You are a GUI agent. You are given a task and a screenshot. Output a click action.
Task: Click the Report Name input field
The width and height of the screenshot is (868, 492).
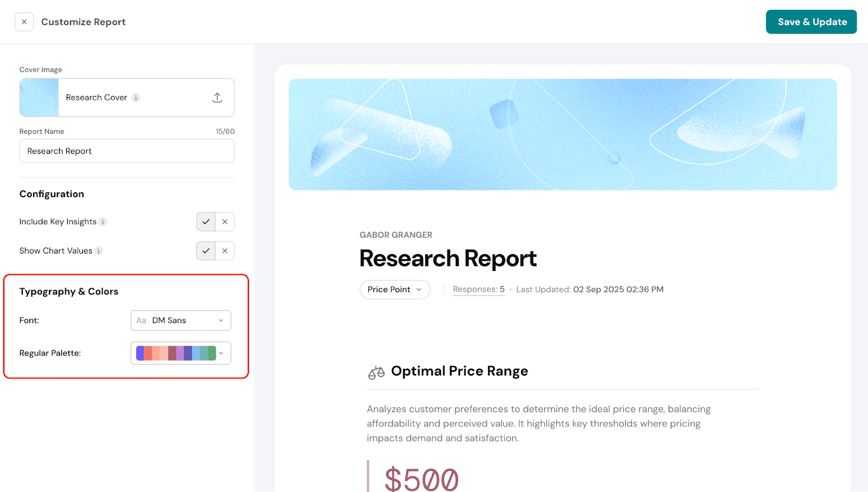coord(127,151)
